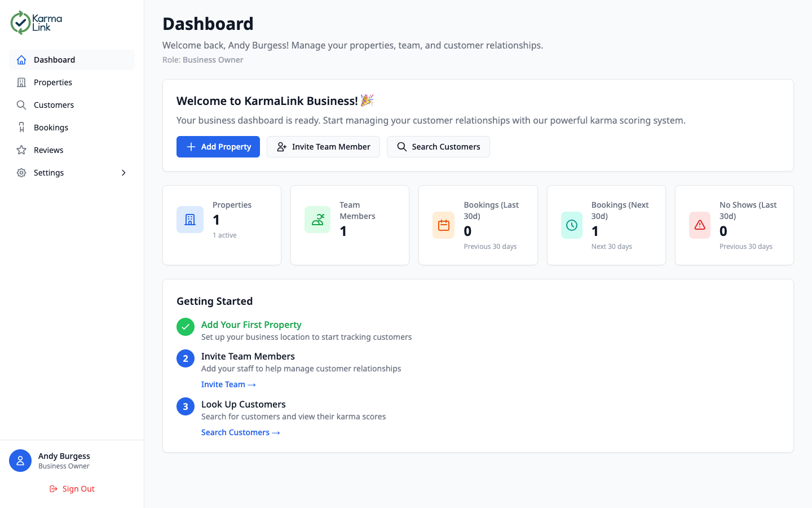812x508 pixels.
Task: Select the Dashboard home icon
Action: (21, 59)
